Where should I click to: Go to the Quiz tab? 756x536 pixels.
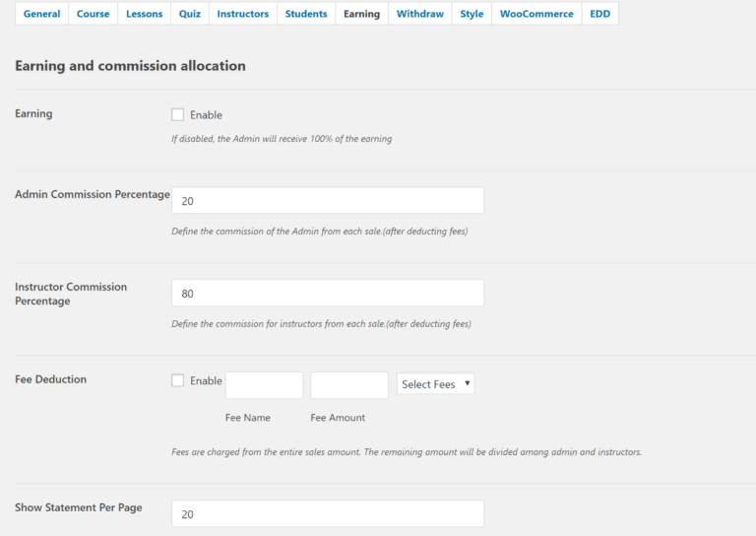pos(190,14)
